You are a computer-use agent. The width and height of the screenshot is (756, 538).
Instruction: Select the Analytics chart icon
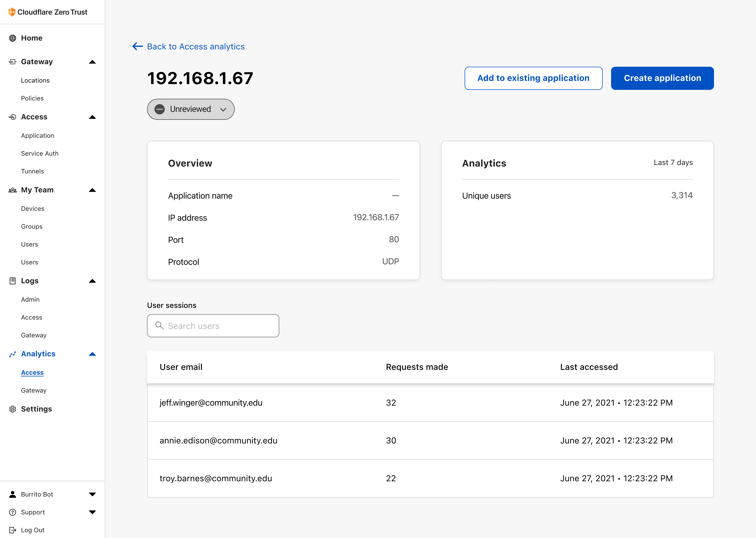click(13, 354)
